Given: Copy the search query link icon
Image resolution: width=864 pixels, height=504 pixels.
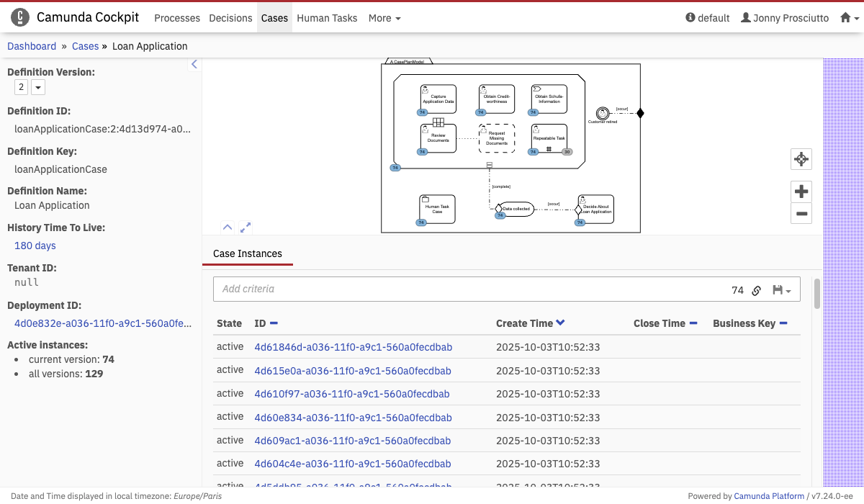Looking at the screenshot, I should point(756,291).
